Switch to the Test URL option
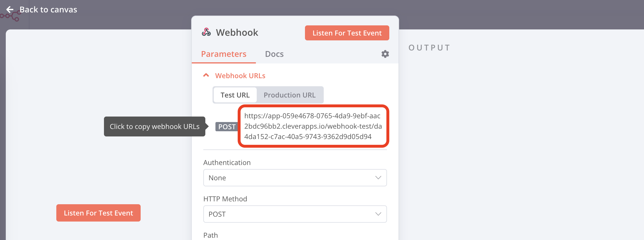This screenshot has height=240, width=644. [x=235, y=95]
